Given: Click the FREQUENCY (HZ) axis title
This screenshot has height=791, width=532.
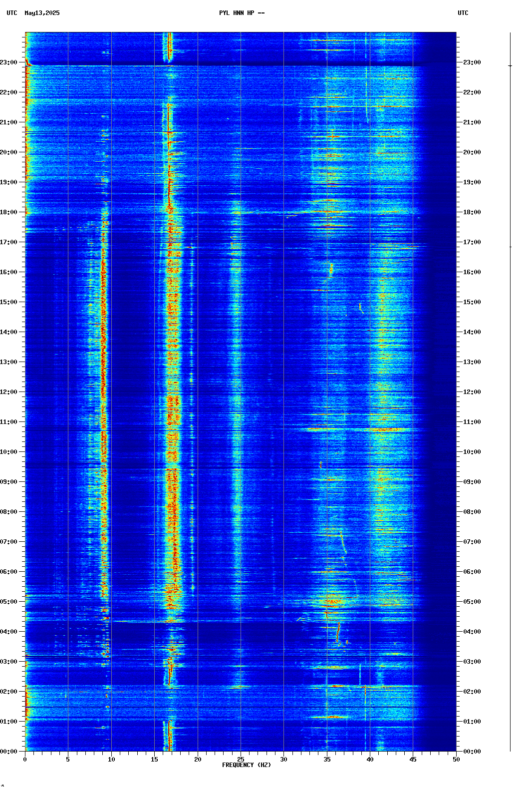Looking at the screenshot, I should click(247, 765).
